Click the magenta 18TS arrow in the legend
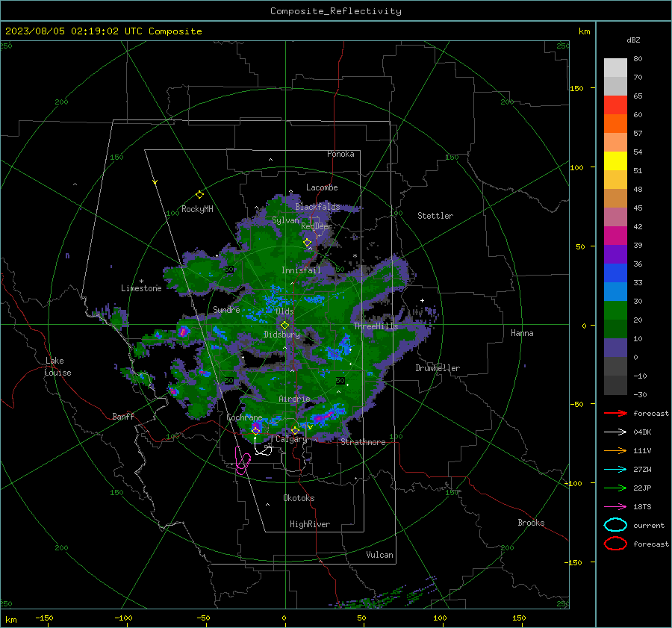This screenshot has height=628, width=672. (615, 507)
